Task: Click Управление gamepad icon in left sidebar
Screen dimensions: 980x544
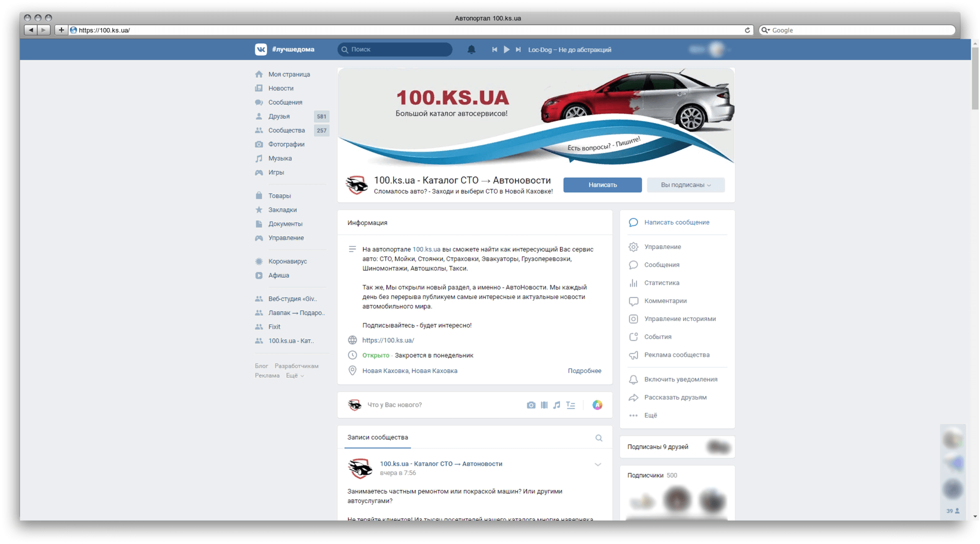Action: 259,238
